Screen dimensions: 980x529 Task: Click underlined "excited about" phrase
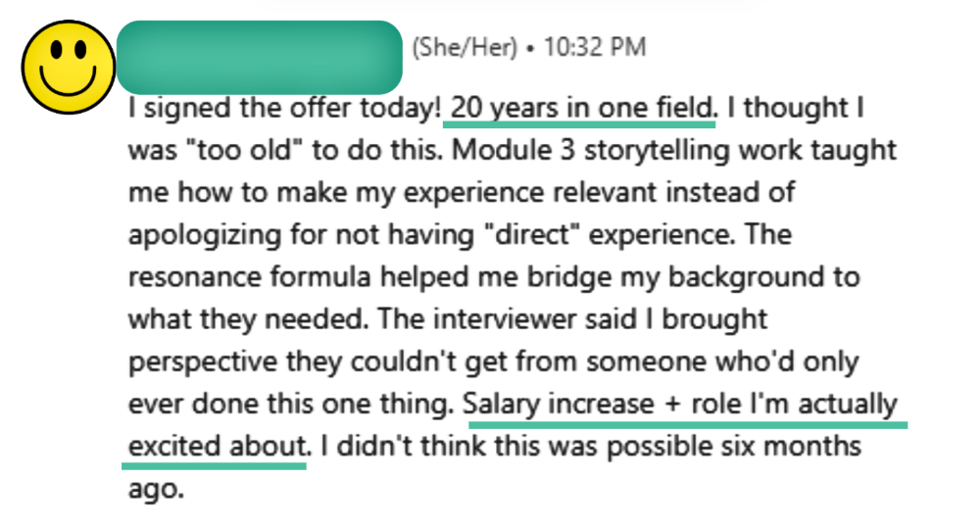(x=214, y=447)
